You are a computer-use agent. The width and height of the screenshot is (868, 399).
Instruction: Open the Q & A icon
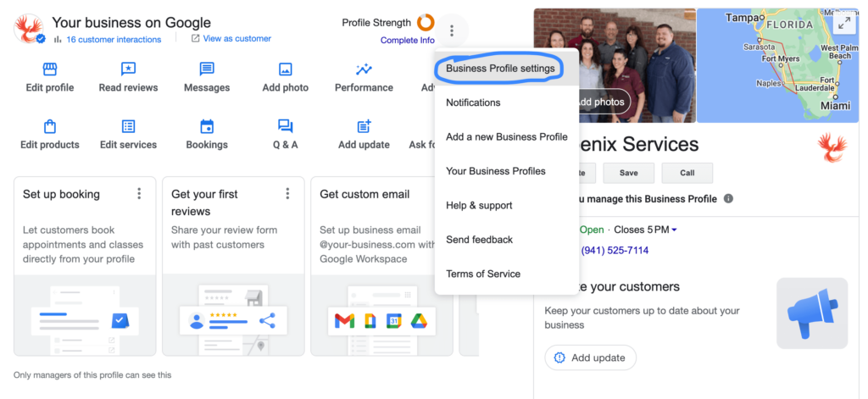point(285,126)
